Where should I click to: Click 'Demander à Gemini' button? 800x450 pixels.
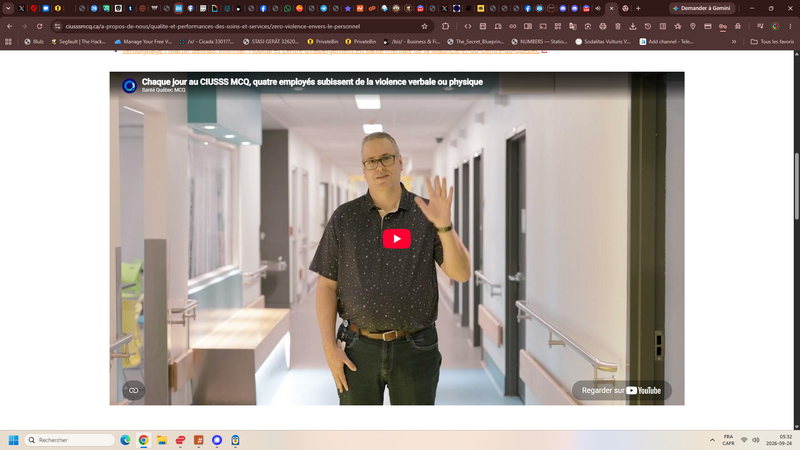click(x=702, y=8)
